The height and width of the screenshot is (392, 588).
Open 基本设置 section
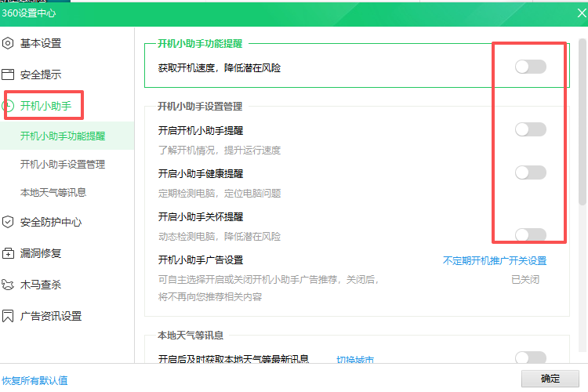tap(41, 43)
